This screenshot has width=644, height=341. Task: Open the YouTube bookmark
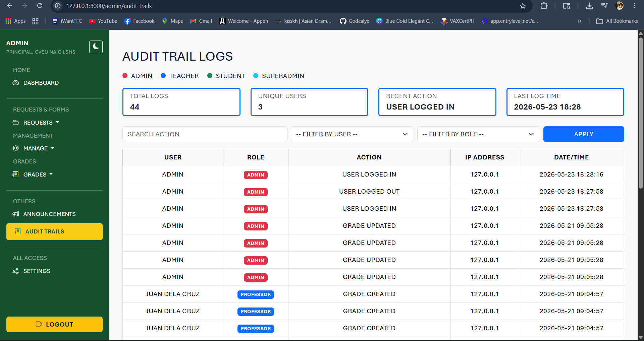click(x=103, y=21)
